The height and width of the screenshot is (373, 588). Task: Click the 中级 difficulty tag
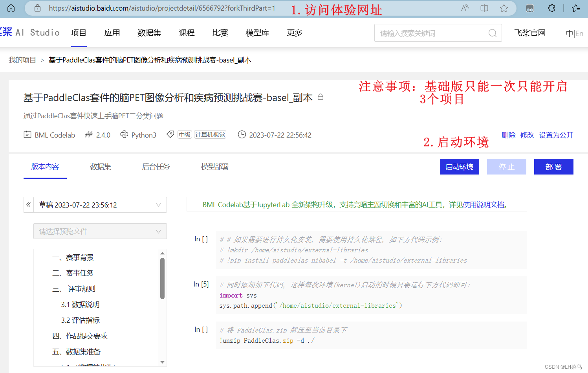(x=185, y=135)
